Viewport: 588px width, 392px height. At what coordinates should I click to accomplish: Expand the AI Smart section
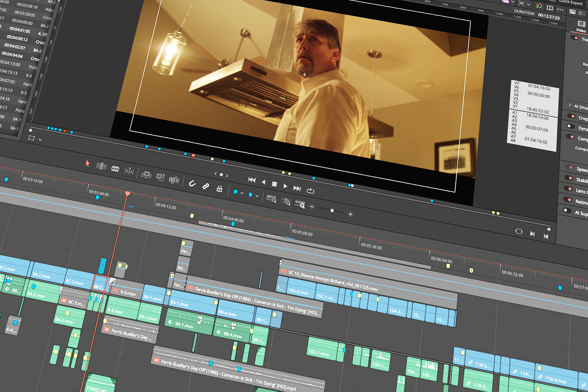[570, 105]
